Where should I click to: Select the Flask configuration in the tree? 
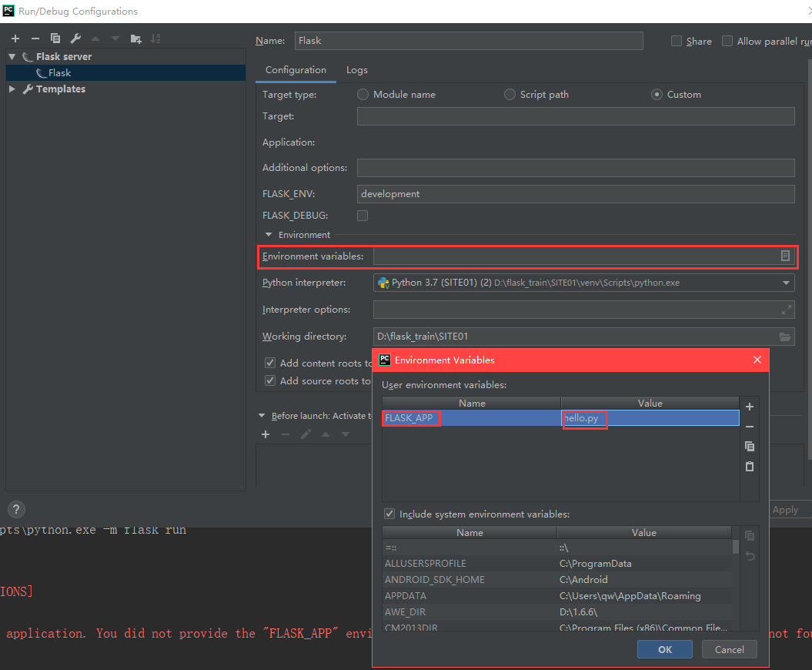pyautogui.click(x=125, y=73)
